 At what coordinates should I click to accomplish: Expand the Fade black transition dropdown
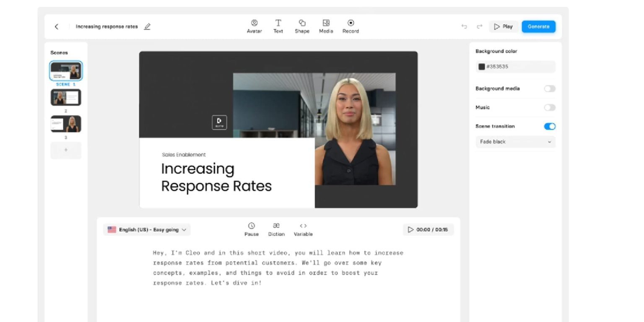(x=515, y=142)
